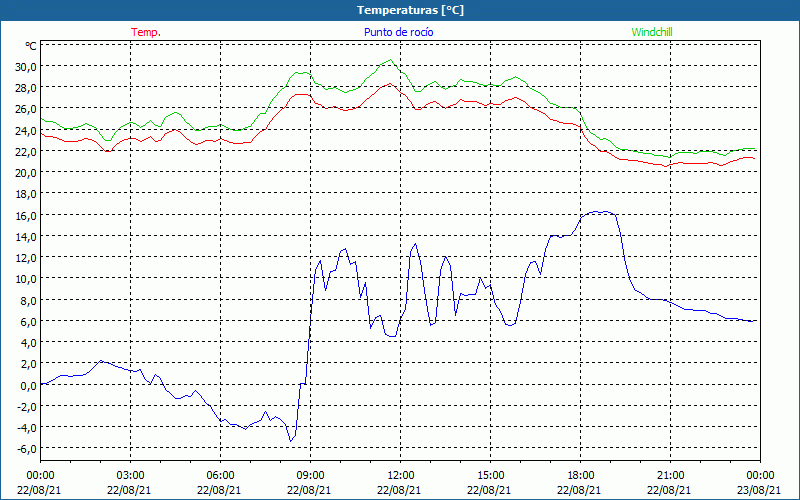Click the 15:00 time axis label
The image size is (800, 500).
pos(490,476)
